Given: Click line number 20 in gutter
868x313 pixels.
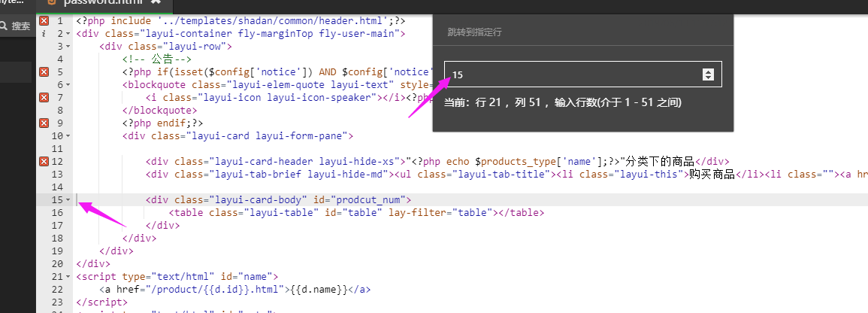Looking at the screenshot, I should 58,263.
